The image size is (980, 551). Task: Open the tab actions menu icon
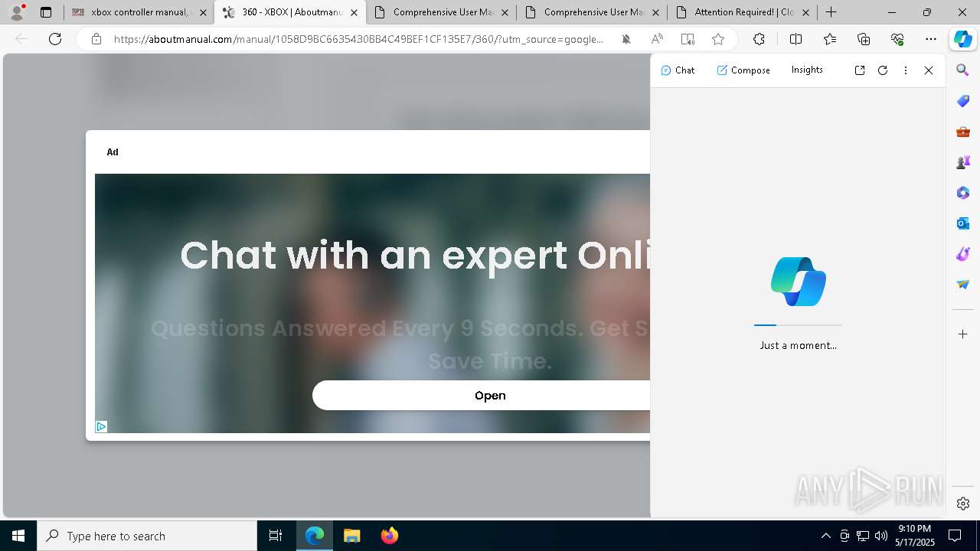tap(46, 12)
